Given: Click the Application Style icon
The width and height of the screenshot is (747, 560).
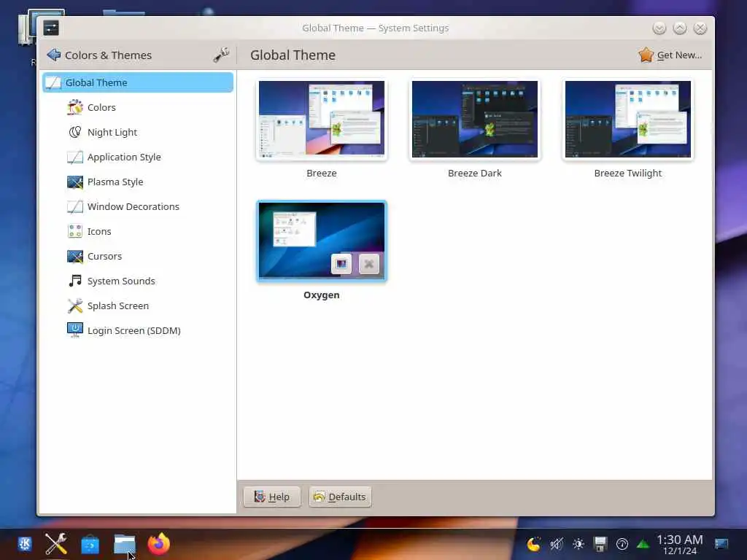Looking at the screenshot, I should (x=75, y=157).
